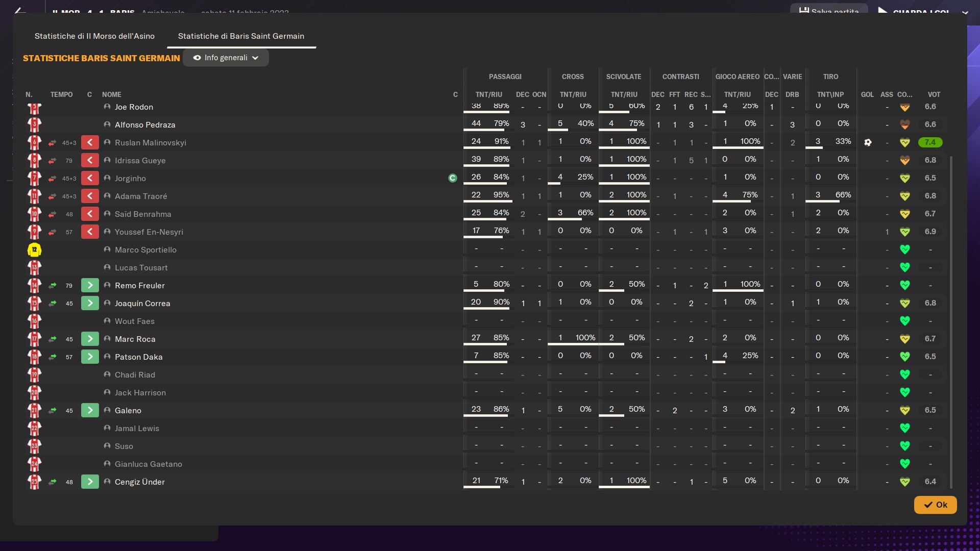The image size is (980, 551).
Task: Click Marco Sportiello's yellow goalkeeper shirt icon
Action: [34, 249]
